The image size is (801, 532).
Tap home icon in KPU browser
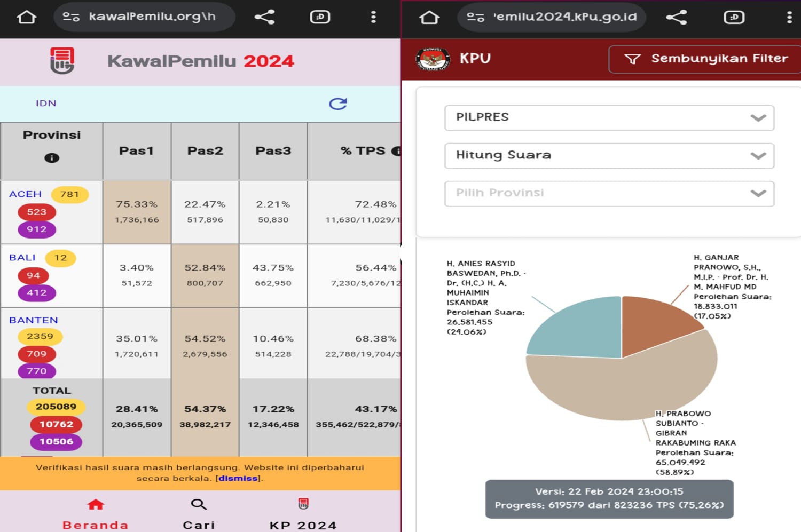(429, 17)
